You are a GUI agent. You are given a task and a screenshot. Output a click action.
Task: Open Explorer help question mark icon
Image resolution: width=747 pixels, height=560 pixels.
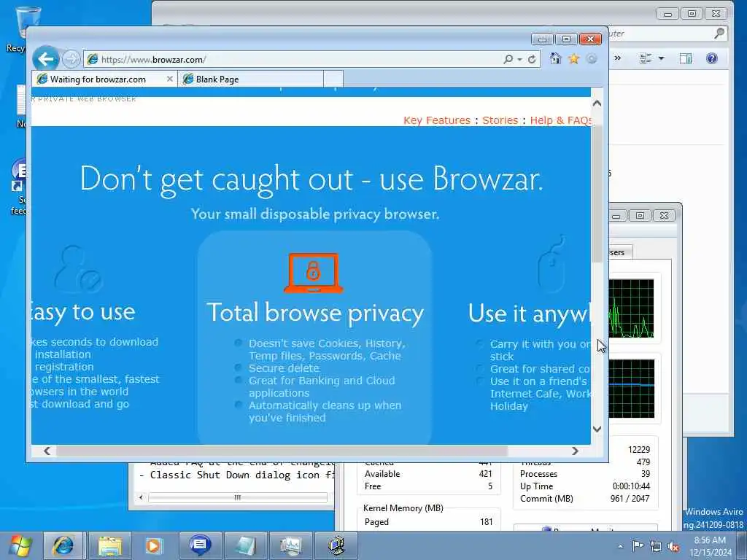coord(712,58)
